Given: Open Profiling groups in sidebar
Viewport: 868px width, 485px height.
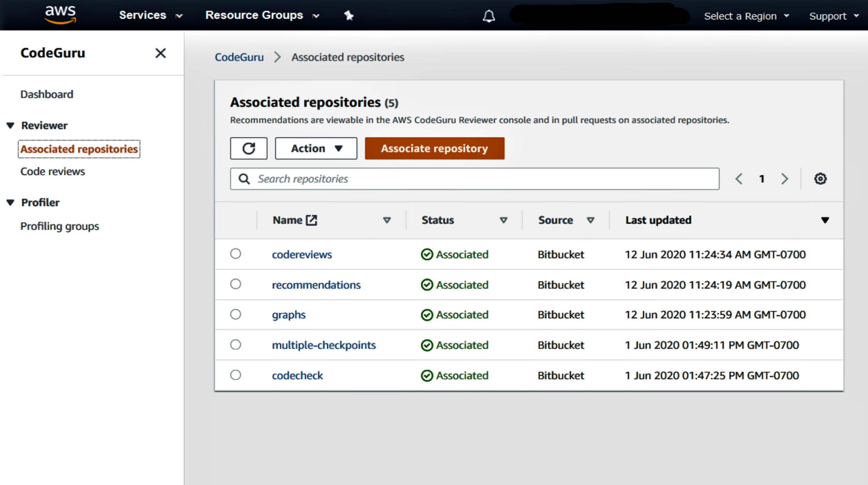Looking at the screenshot, I should [x=60, y=226].
